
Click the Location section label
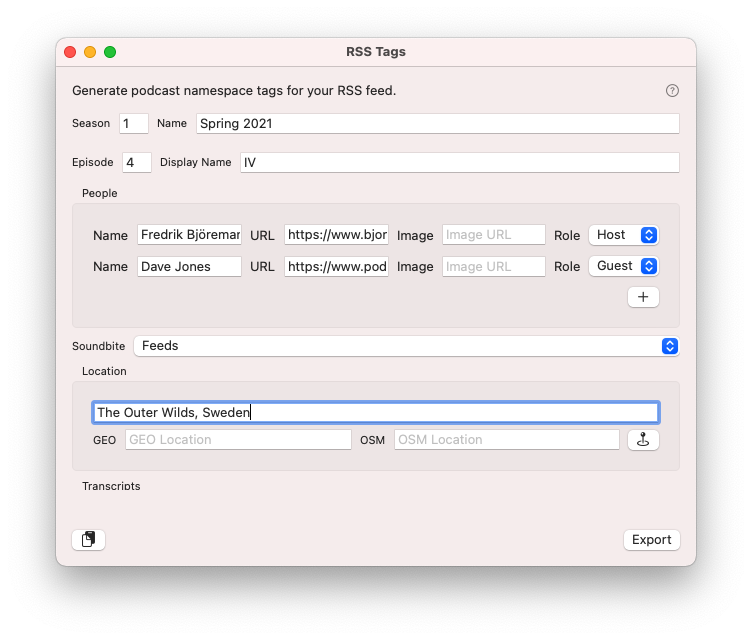pyautogui.click(x=104, y=371)
